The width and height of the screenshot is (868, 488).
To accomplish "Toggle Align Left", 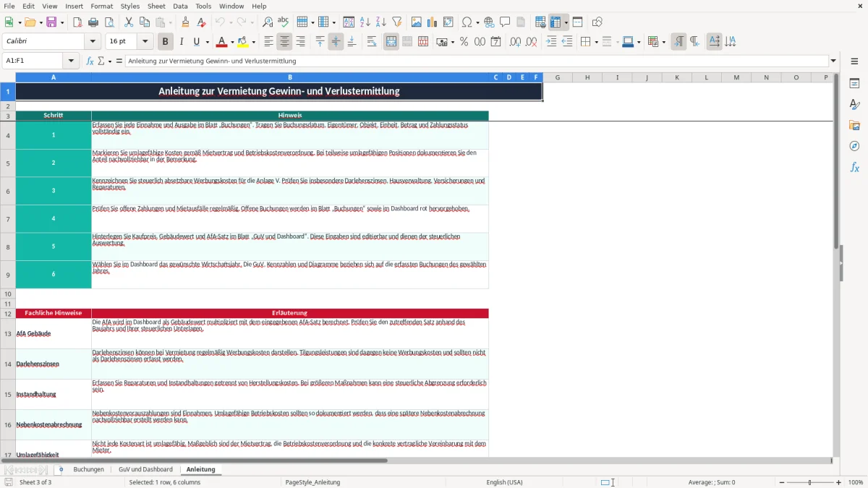I will pos(269,42).
